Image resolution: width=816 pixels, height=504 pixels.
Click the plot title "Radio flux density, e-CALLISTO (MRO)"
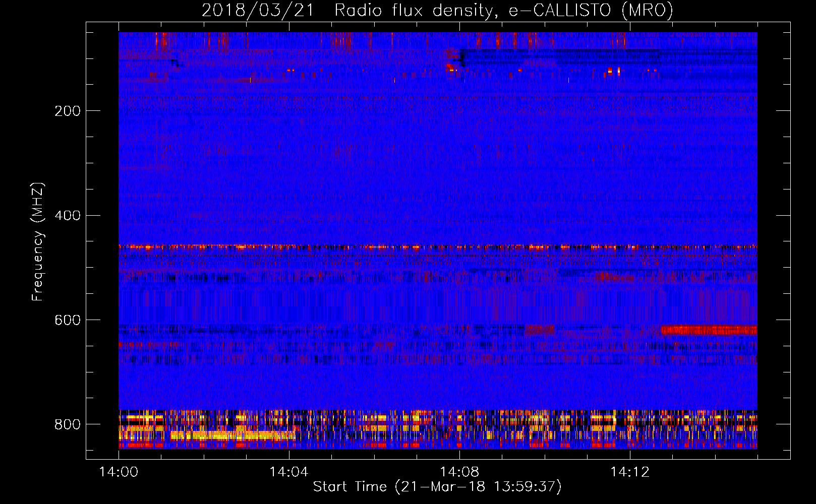click(504, 11)
